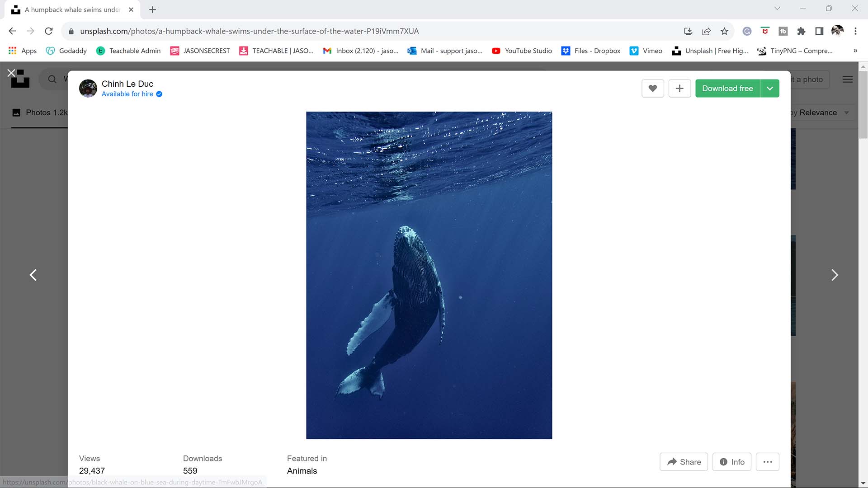This screenshot has width=868, height=488.
Task: Open the TEACHABLE | JASO... bookmark
Action: click(276, 51)
